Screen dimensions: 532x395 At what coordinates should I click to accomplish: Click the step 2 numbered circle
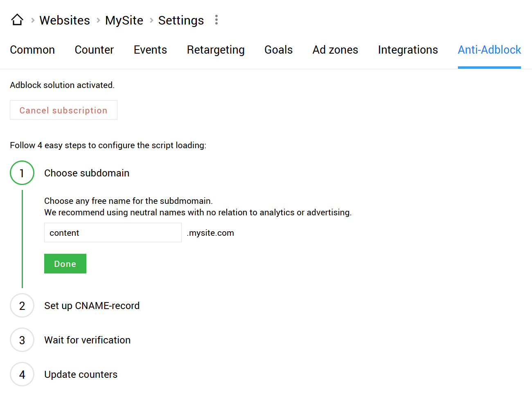coord(22,305)
